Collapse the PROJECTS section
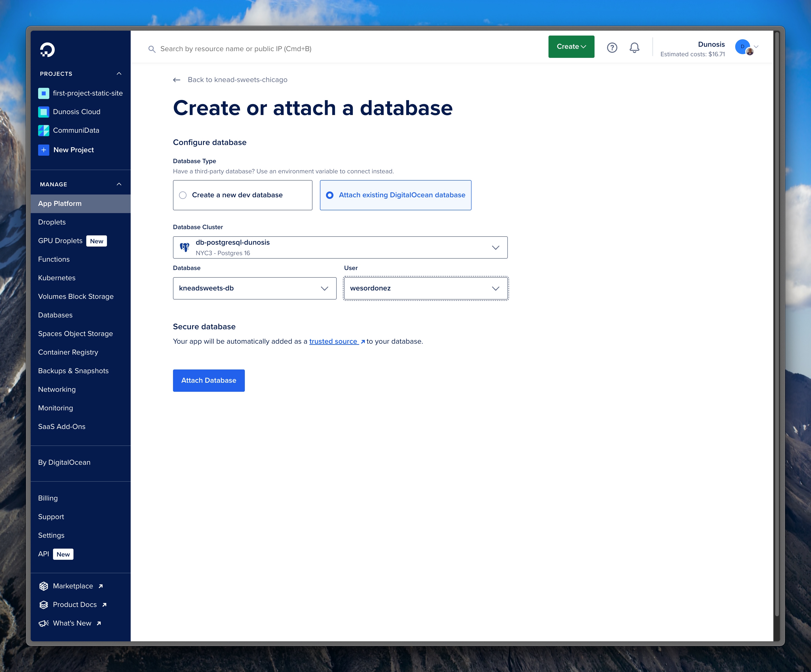The image size is (811, 672). click(119, 73)
